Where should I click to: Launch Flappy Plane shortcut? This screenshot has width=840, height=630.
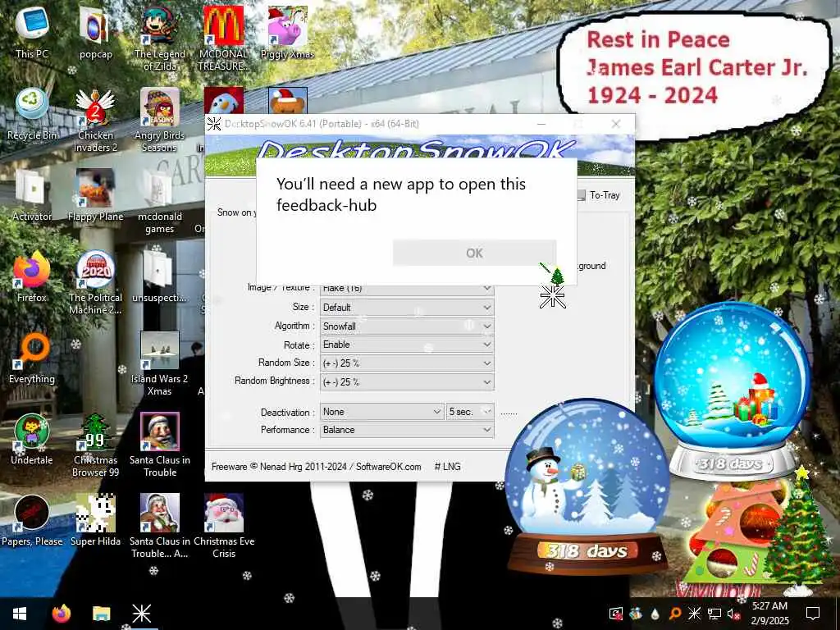coord(95,195)
